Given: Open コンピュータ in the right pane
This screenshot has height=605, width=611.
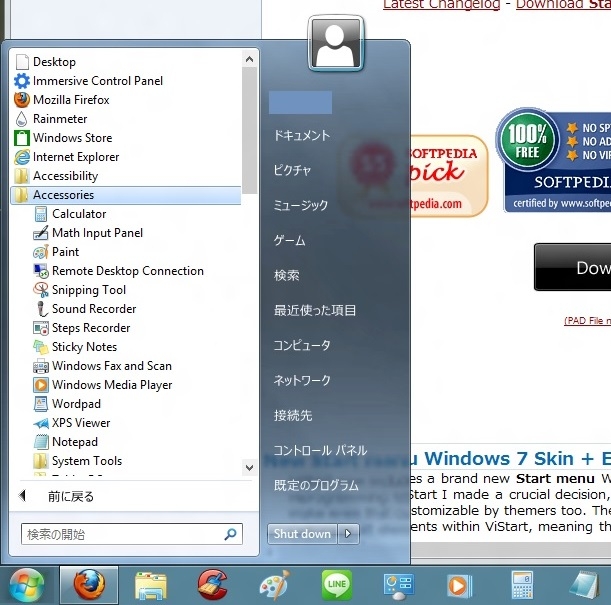Looking at the screenshot, I should 302,346.
